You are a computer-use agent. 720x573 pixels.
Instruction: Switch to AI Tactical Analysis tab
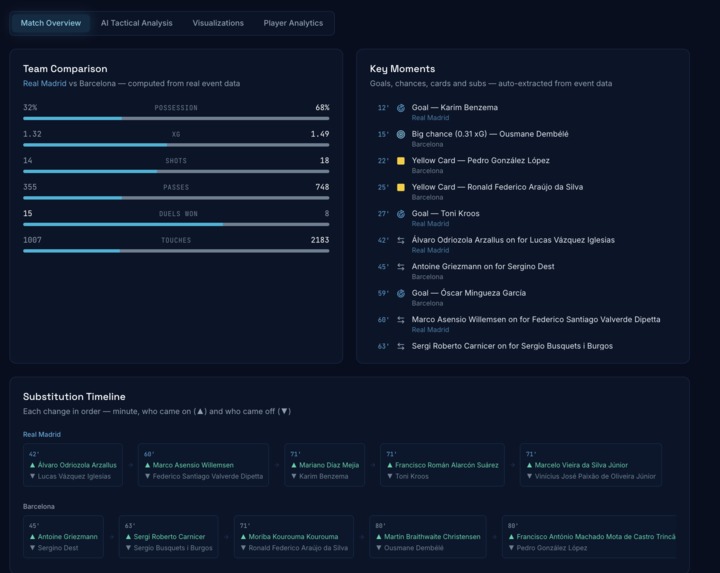[137, 23]
